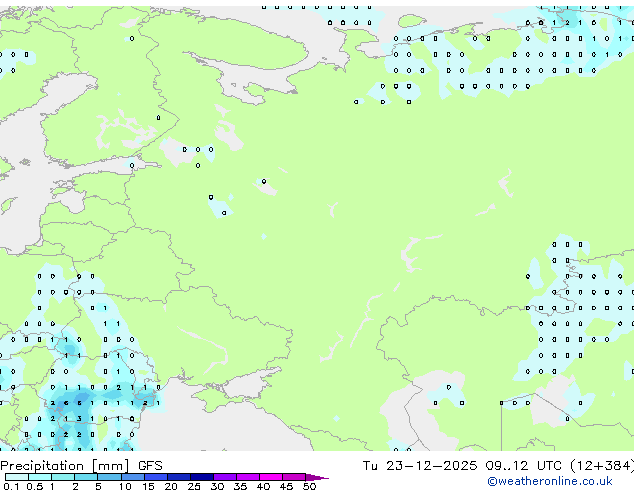Click the 25–30 mm navy legend swatch
Viewport: 634px width, 490px height.
pyautogui.click(x=202, y=477)
